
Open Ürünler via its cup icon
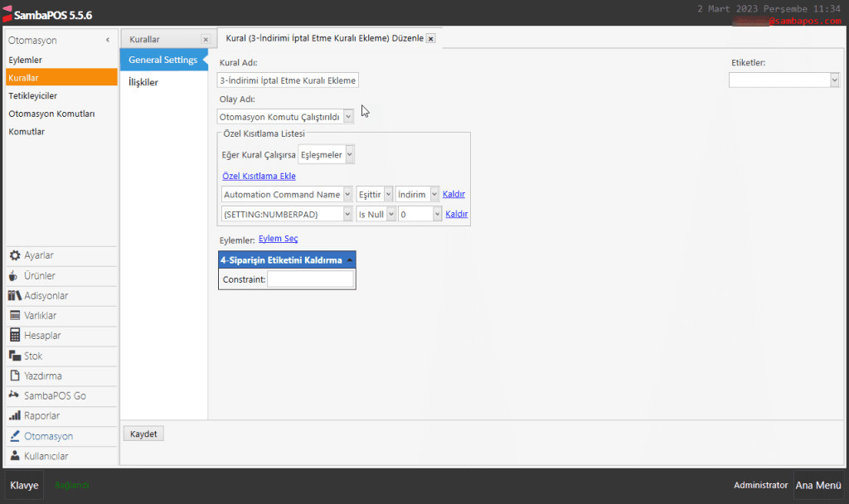tap(15, 275)
